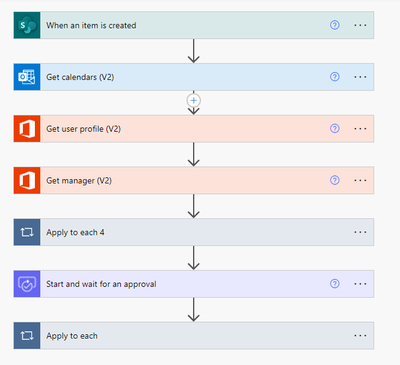
Task: Open help for Get calendars (V2)
Action: click(x=335, y=77)
